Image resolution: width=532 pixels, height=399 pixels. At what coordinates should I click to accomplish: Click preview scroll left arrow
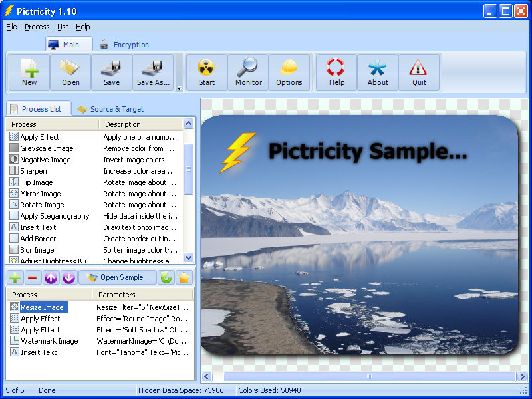[207, 376]
